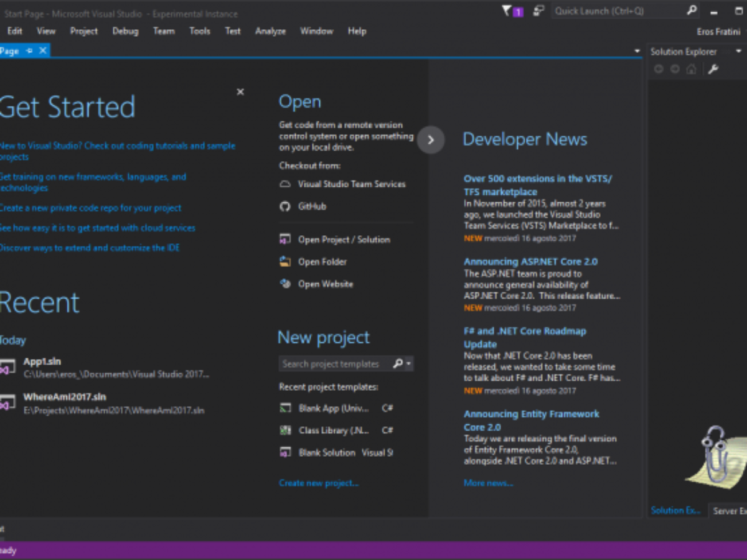Click the Eros Fratini account name
This screenshot has height=560, width=747.
tap(718, 32)
